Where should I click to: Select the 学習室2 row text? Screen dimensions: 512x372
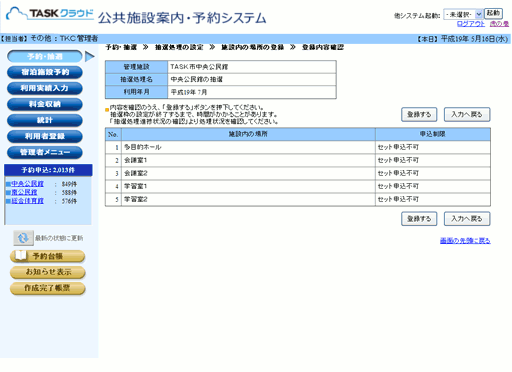pyautogui.click(x=135, y=199)
